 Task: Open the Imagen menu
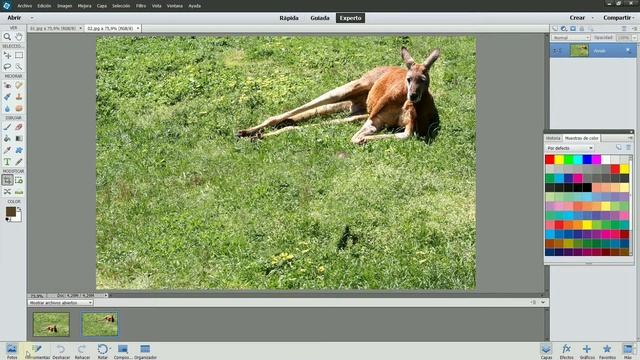[x=64, y=6]
